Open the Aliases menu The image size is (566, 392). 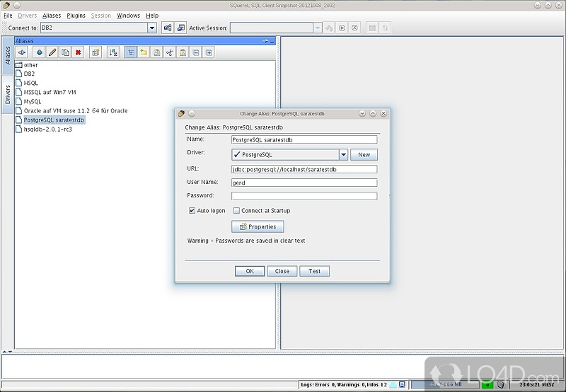pos(52,16)
